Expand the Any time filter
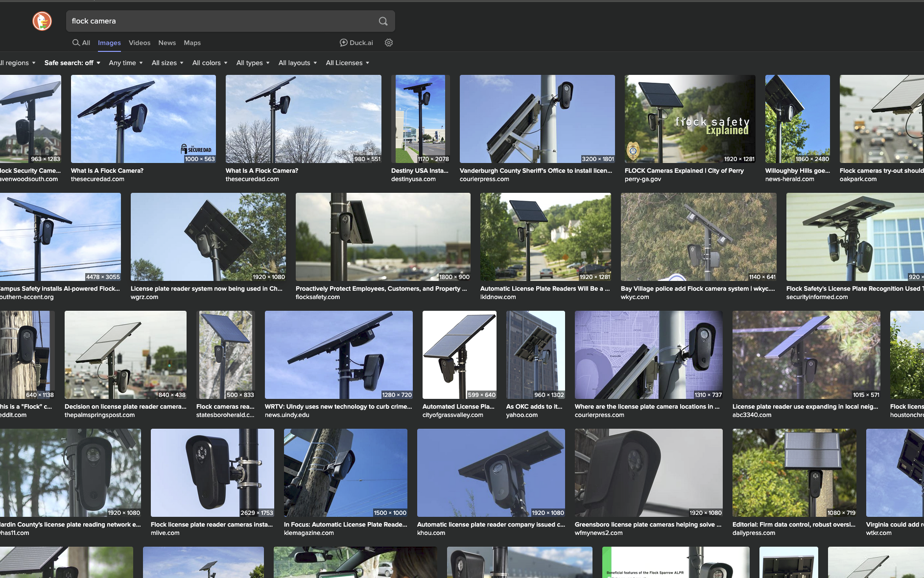Screen dimensions: 924x578 coord(126,63)
